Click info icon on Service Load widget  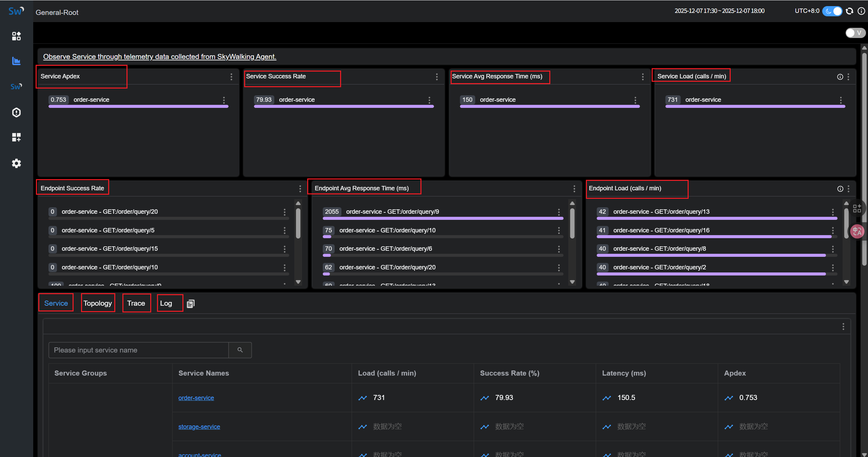pos(840,77)
